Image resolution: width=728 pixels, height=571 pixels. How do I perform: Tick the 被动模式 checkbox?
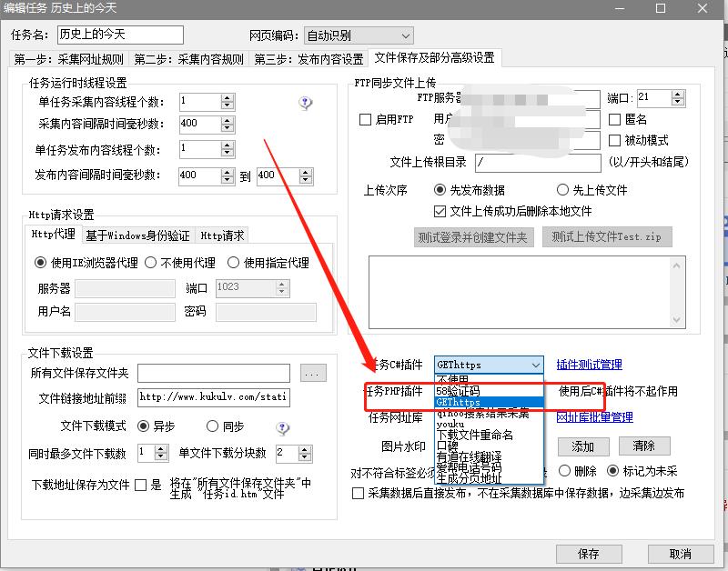(614, 140)
